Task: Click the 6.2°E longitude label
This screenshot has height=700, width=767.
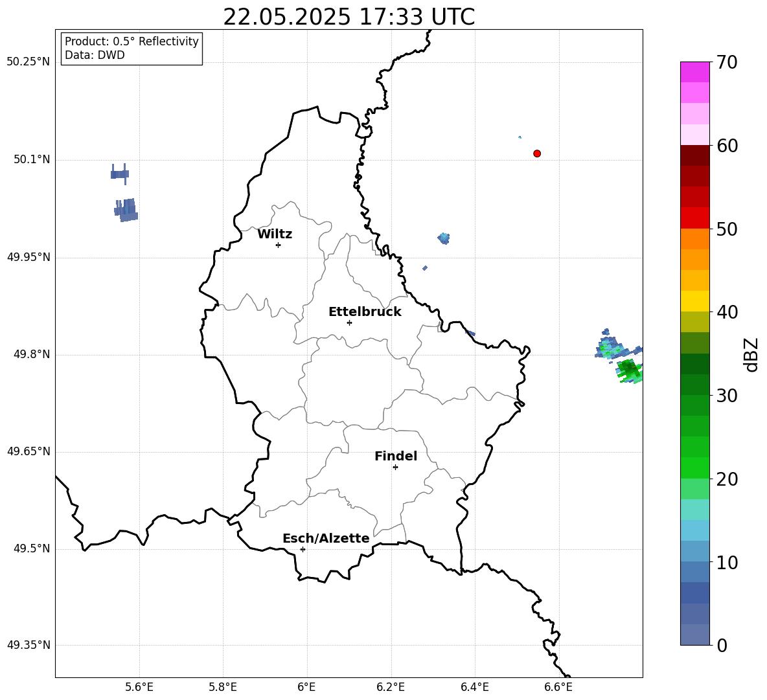Action: (391, 687)
